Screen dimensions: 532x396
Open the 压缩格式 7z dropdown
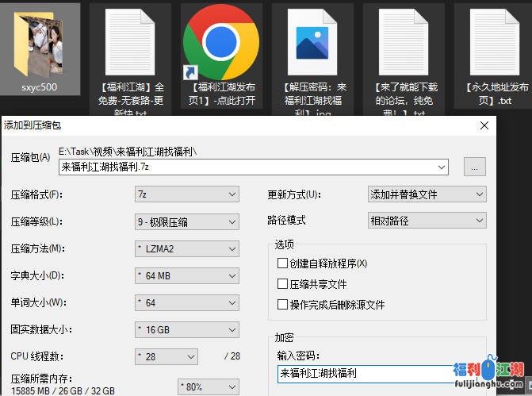187,194
